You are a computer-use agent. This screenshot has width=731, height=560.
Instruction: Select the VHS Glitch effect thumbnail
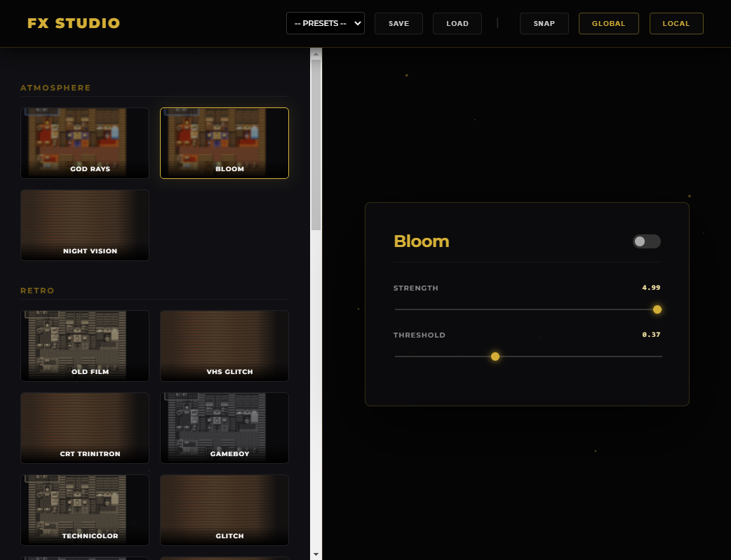[224, 346]
